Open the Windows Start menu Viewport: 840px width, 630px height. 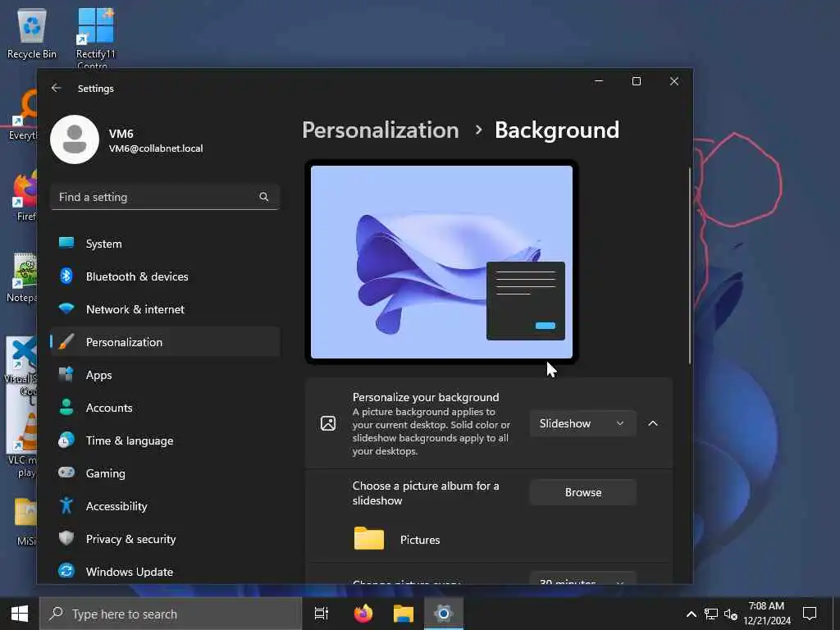click(x=20, y=614)
